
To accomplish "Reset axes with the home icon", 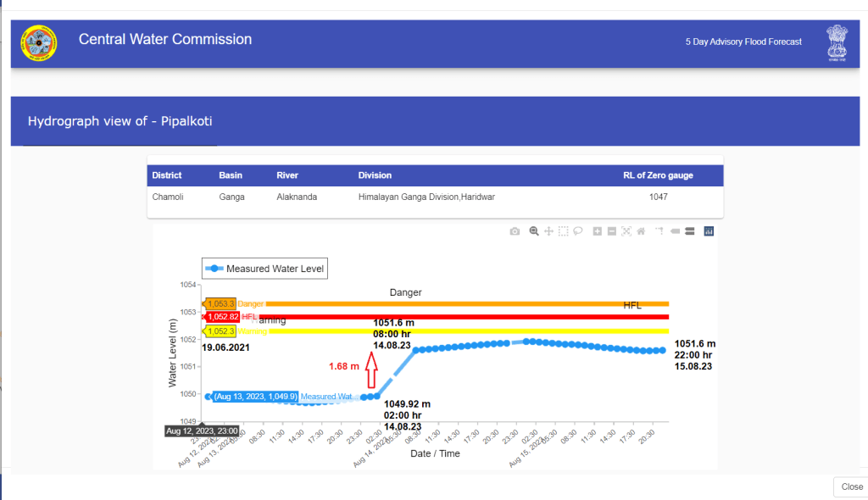I will [x=641, y=231].
